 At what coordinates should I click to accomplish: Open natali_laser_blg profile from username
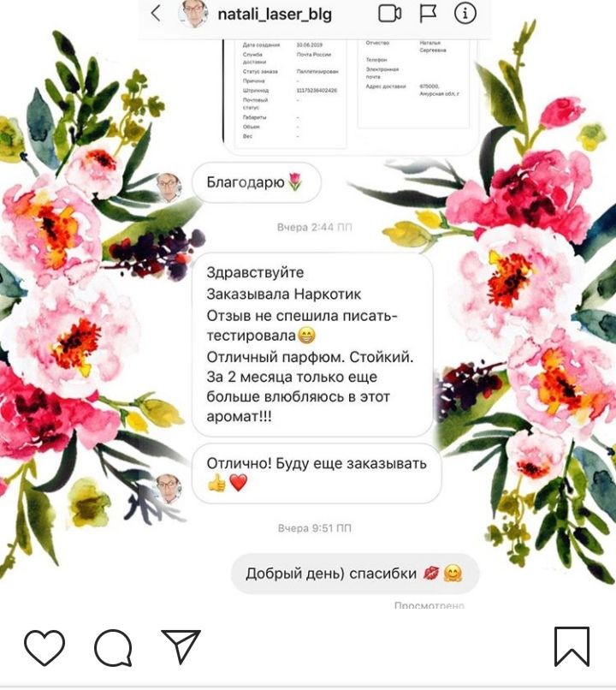click(275, 15)
